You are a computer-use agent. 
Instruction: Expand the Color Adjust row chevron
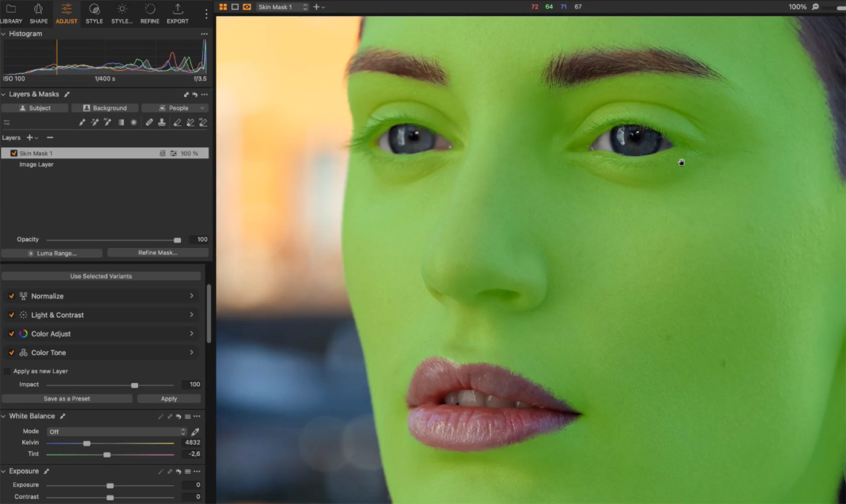pyautogui.click(x=192, y=334)
